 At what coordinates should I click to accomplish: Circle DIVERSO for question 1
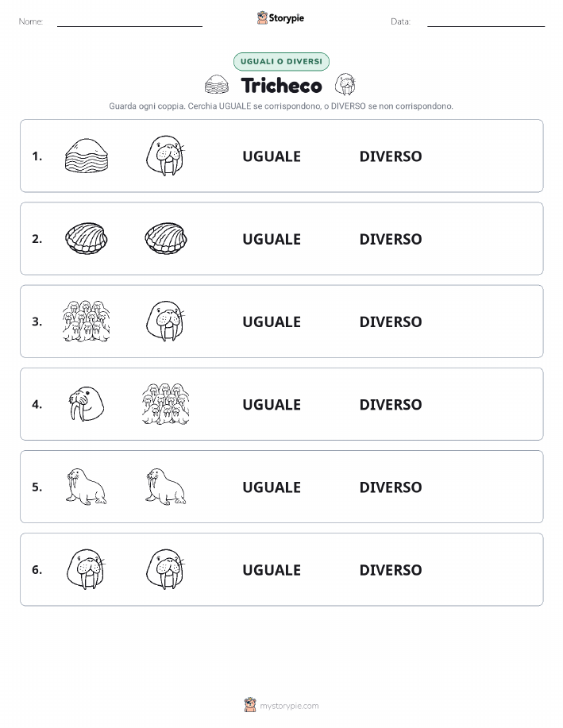pyautogui.click(x=391, y=156)
